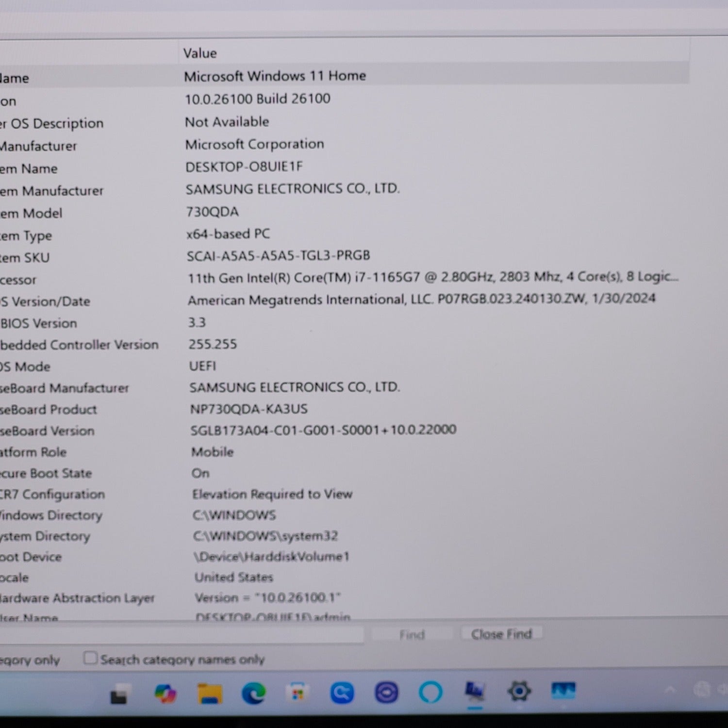Viewport: 728px width, 728px height.
Task: Open Microsoft Store from the taskbar
Action: 298,693
